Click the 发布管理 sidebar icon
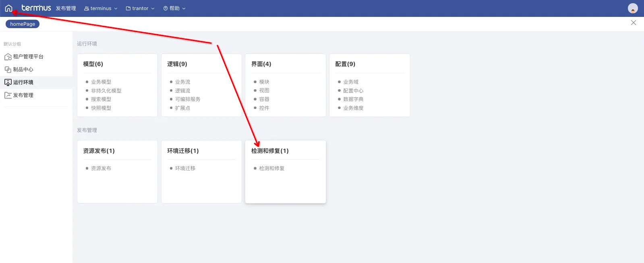 click(x=8, y=95)
